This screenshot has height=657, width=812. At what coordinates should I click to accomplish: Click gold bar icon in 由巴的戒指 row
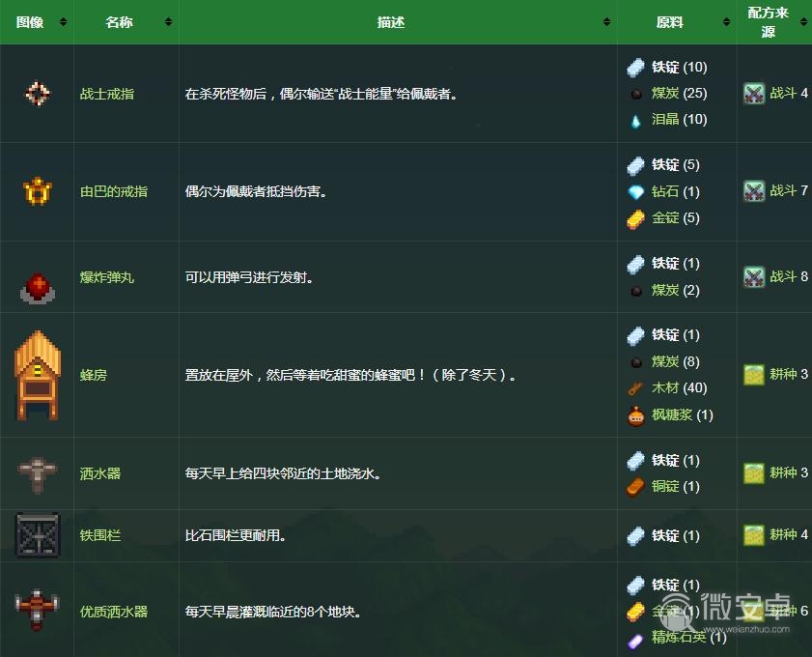pyautogui.click(x=636, y=219)
